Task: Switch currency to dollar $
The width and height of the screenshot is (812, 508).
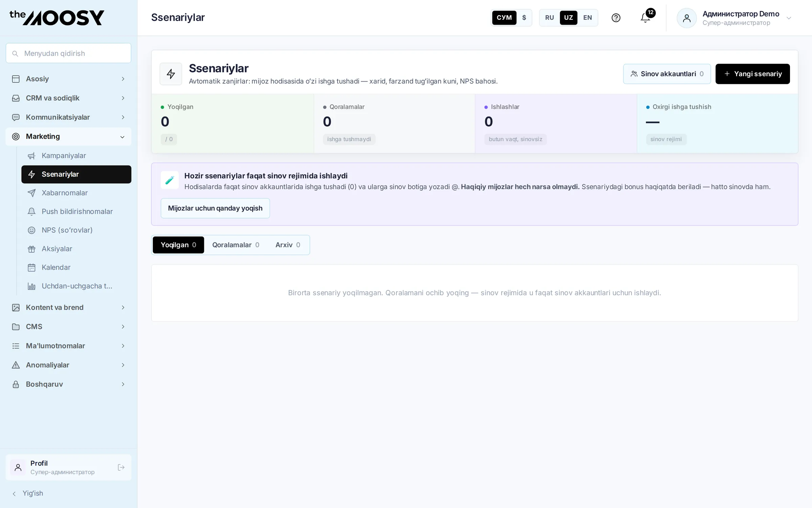Action: click(524, 18)
